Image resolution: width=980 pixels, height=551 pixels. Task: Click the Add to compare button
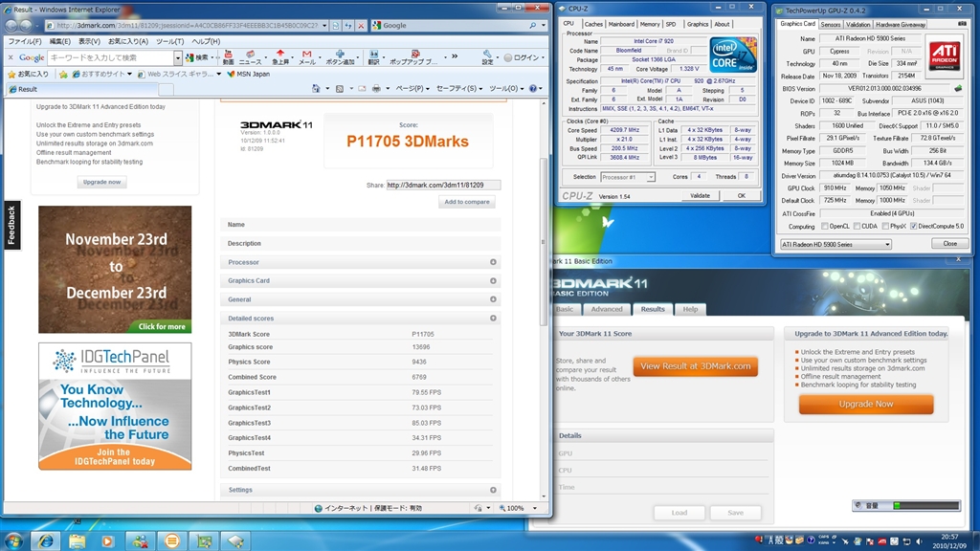click(x=467, y=202)
